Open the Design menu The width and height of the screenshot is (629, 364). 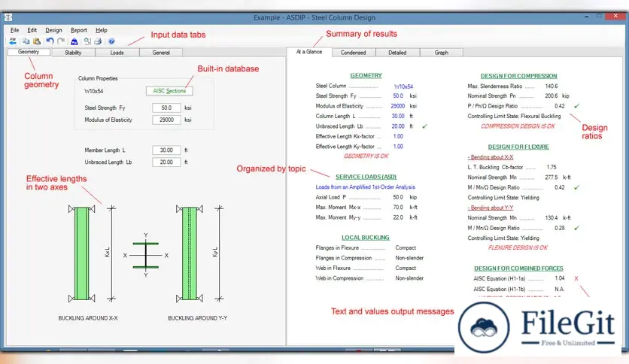[53, 30]
